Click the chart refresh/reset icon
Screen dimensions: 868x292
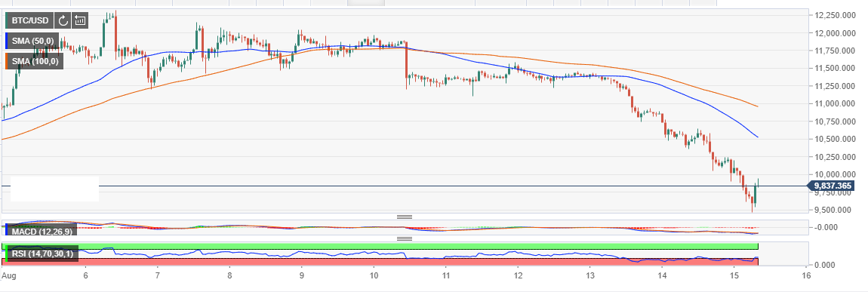pos(63,21)
